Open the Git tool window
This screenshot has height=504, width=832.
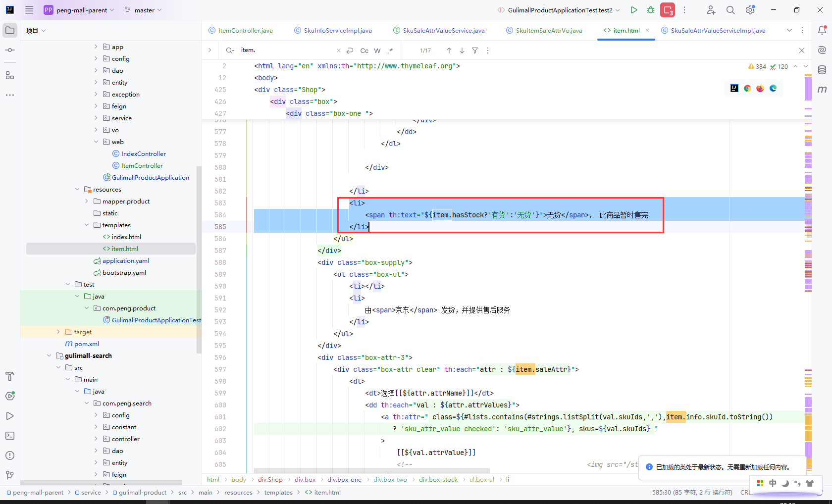point(10,475)
